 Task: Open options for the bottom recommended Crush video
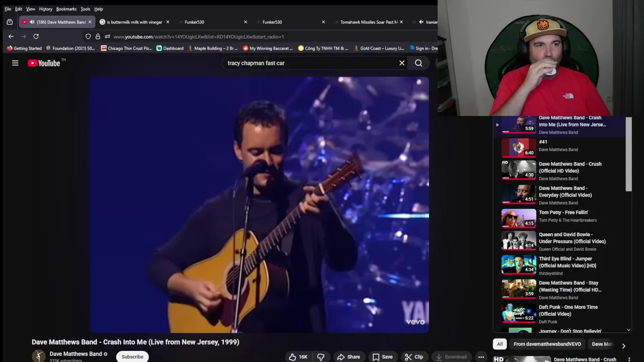(x=629, y=360)
